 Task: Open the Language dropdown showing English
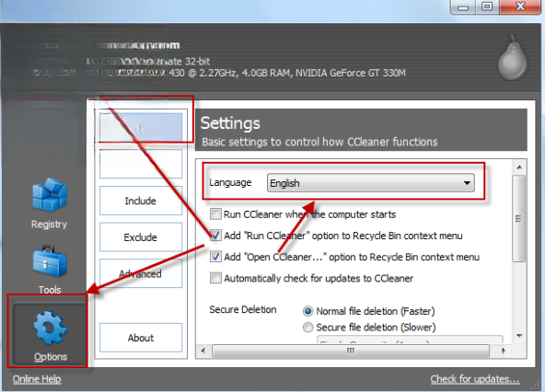tap(370, 183)
